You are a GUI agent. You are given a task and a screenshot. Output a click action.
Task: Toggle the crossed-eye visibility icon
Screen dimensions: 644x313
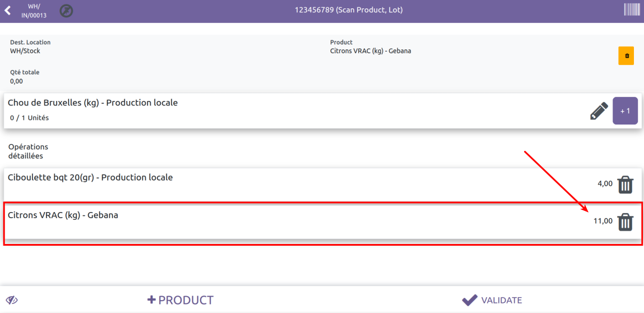click(12, 300)
